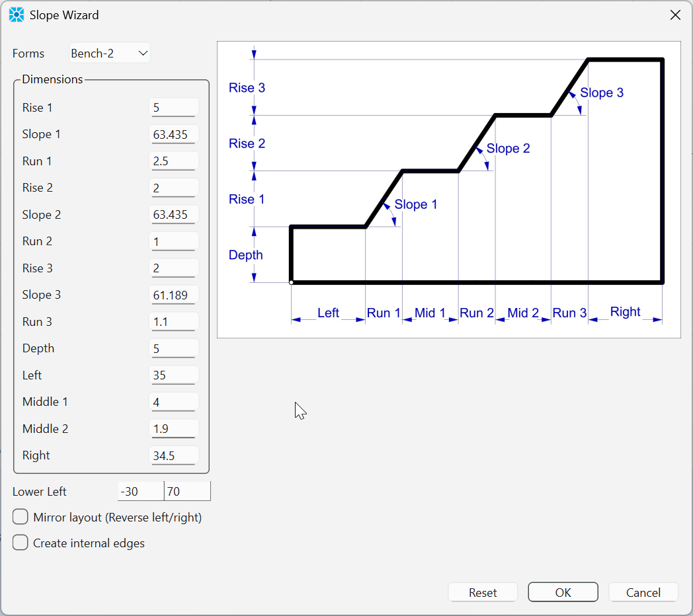Close the Slope Wizard dialog
This screenshot has width=693, height=616.
[675, 15]
